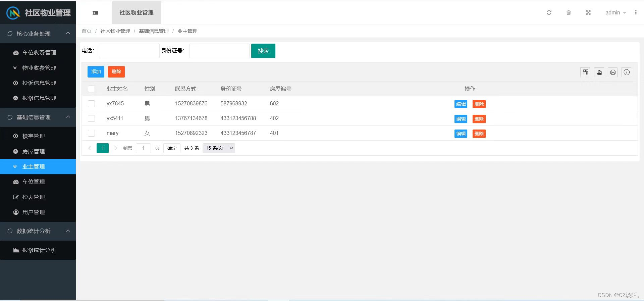Select the 社区物业管理 top tab
Image resolution: width=644 pixels, height=301 pixels.
click(x=137, y=13)
